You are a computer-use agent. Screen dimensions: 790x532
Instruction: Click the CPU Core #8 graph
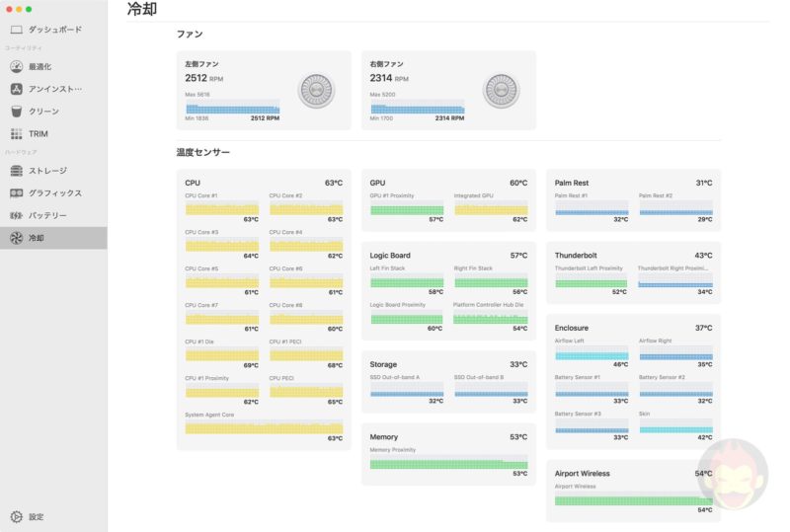(306, 317)
